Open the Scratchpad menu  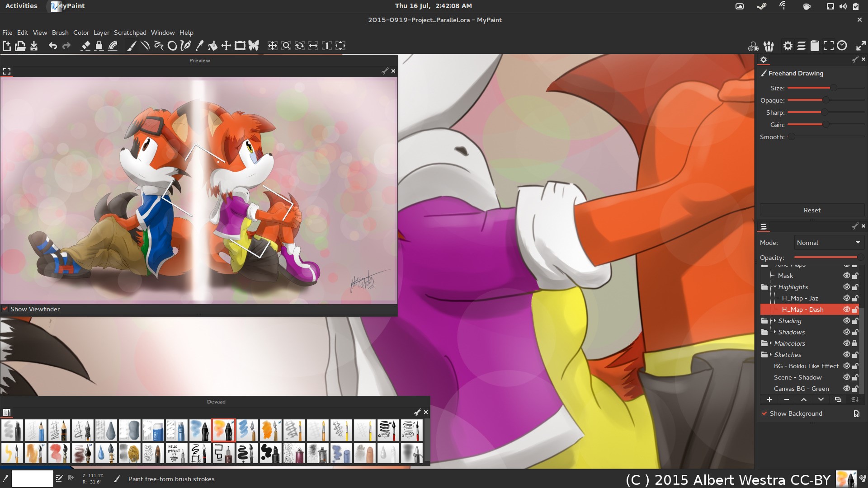[x=130, y=33]
